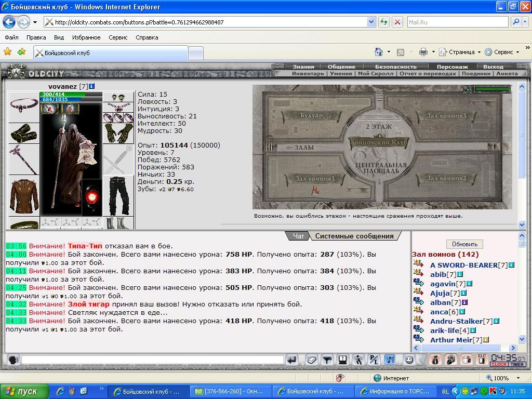Click the send message enter arrow icon
532x399 pixels.
click(x=292, y=360)
